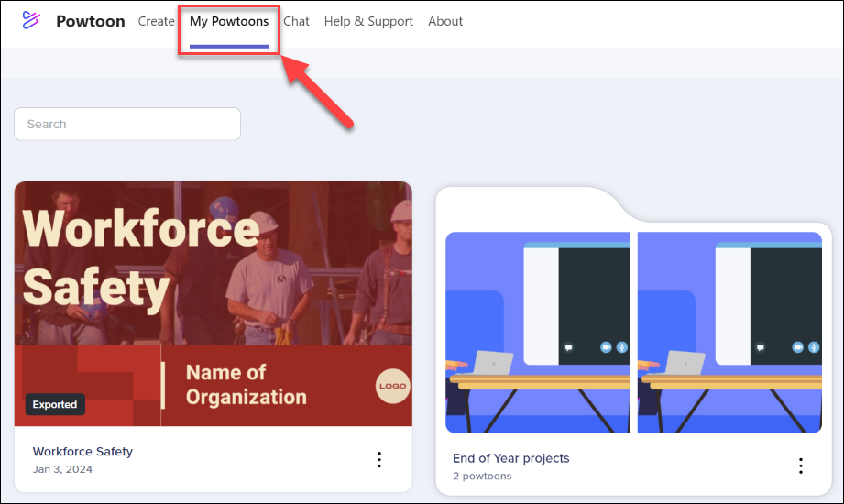The width and height of the screenshot is (844, 504).
Task: Go to the Chat page
Action: coord(296,21)
